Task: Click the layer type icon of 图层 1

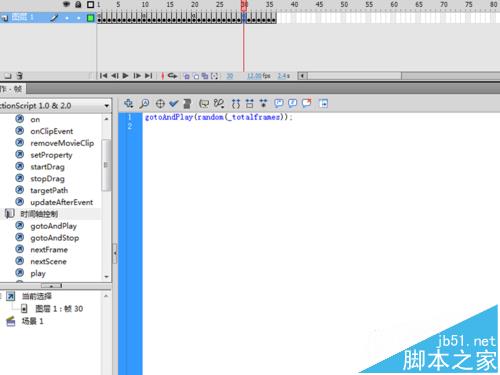Action: (5, 18)
